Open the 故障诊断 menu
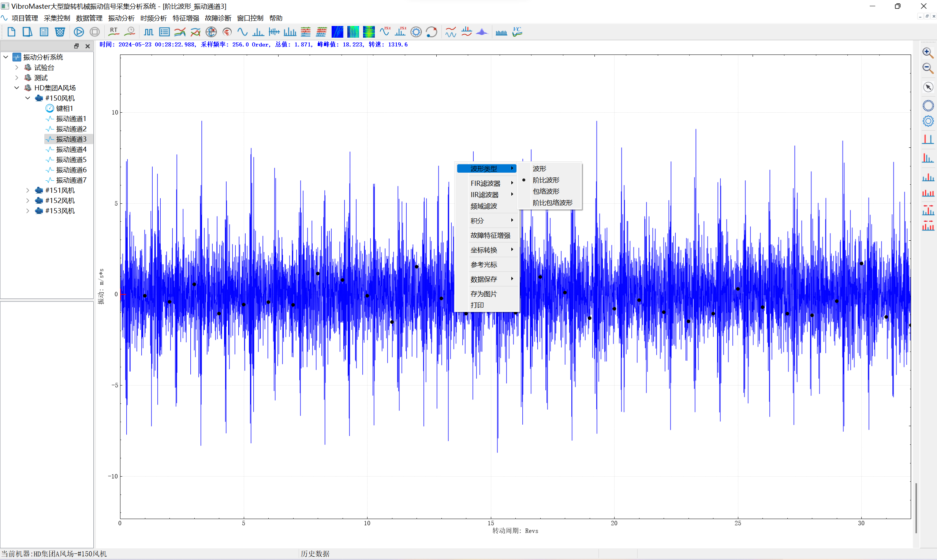937x560 pixels. coord(218,18)
